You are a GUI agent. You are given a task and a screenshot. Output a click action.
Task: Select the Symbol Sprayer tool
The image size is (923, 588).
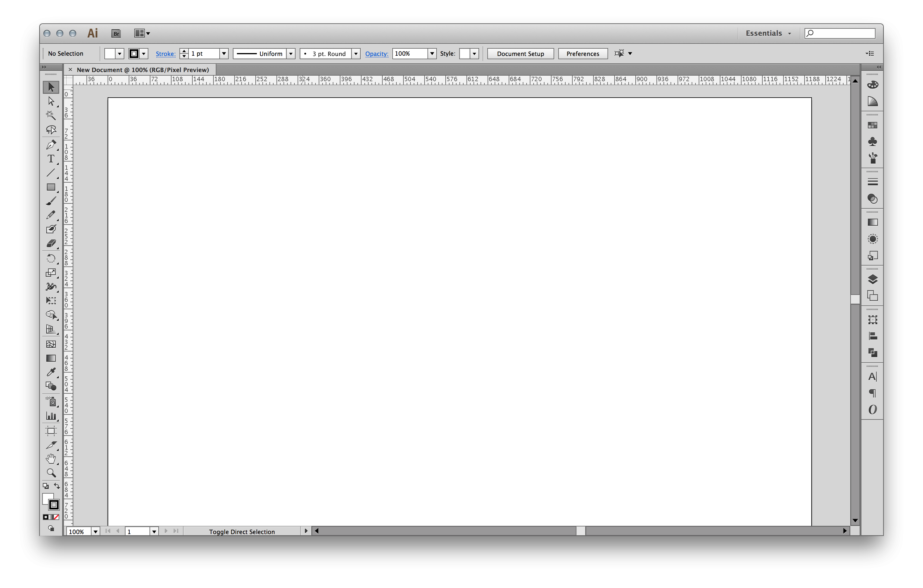coord(51,402)
